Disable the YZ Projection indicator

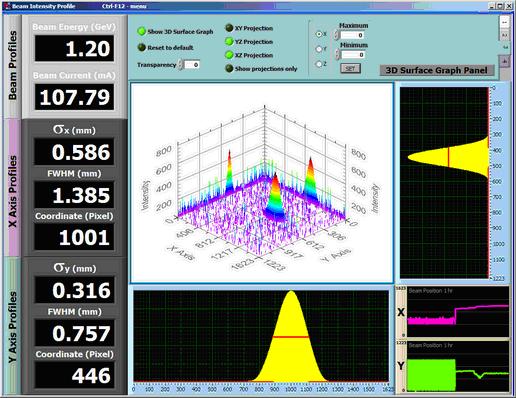pos(229,42)
